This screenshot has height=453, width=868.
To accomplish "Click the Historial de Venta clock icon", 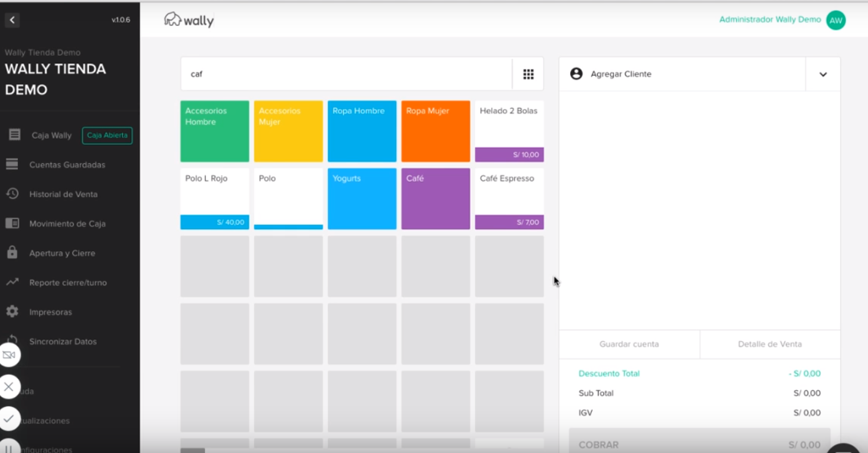I will (12, 194).
